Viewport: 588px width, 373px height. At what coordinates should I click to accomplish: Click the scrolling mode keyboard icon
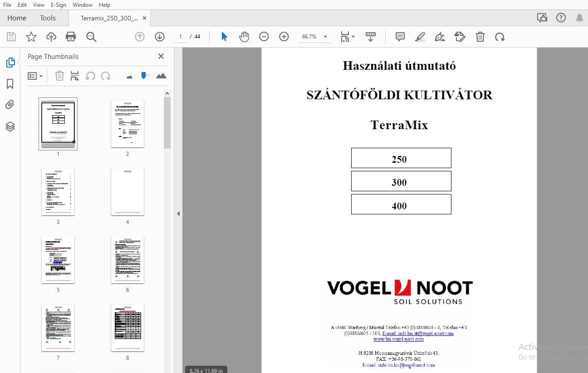tap(371, 37)
